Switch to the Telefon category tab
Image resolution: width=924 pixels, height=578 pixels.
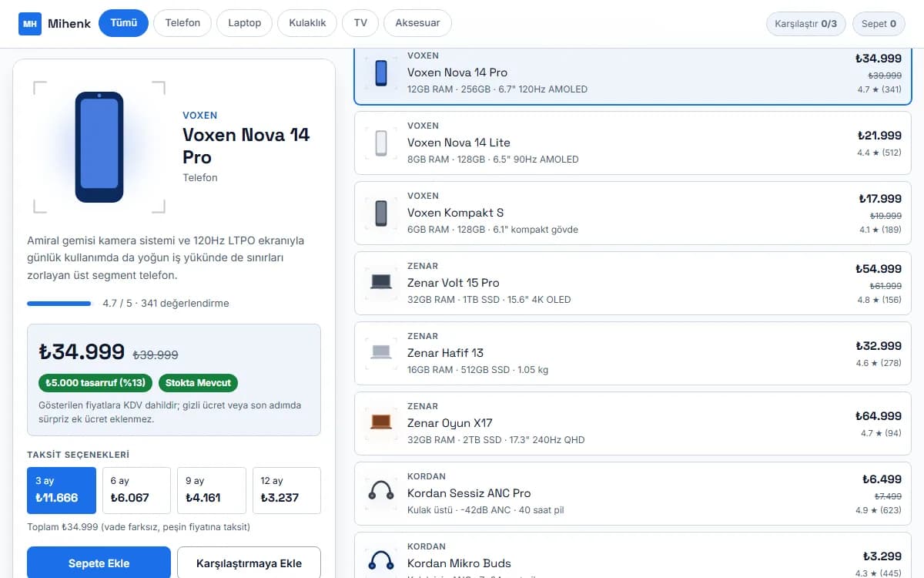(182, 23)
